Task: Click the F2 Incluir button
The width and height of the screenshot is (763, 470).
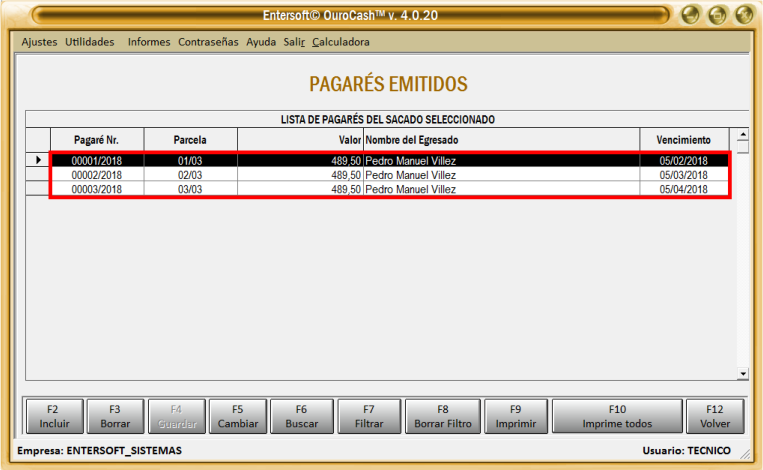Action: point(54,416)
